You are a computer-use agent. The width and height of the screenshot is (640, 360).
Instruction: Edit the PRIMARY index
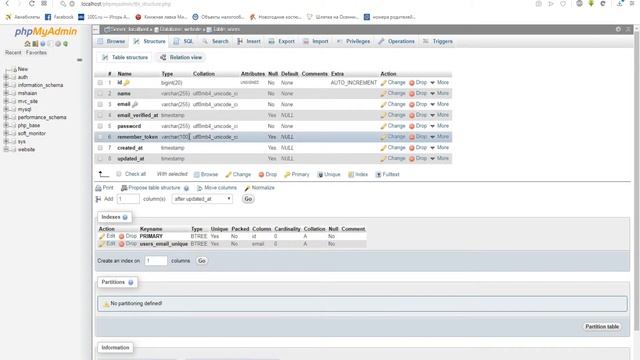pos(107,236)
